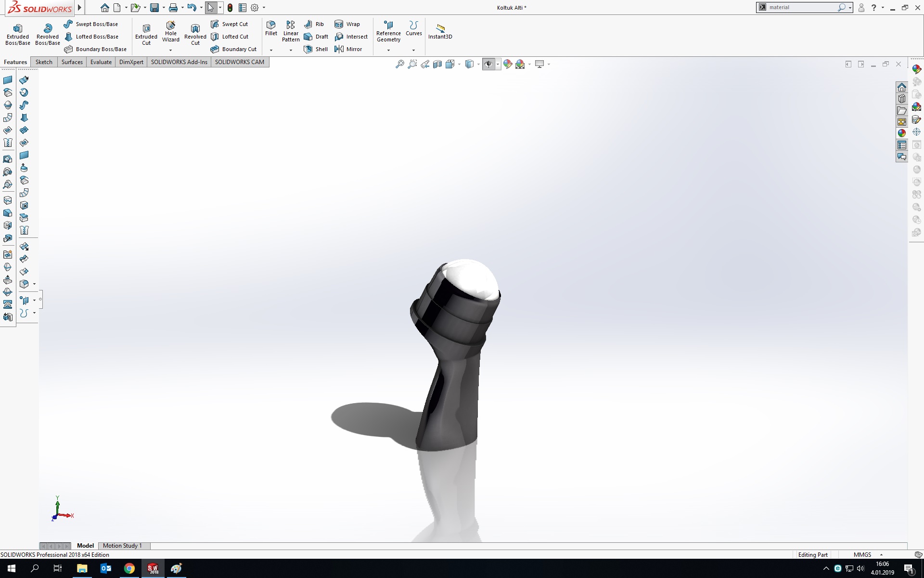The width and height of the screenshot is (924, 578).
Task: Open the Hole Wizard tool
Action: (x=171, y=31)
